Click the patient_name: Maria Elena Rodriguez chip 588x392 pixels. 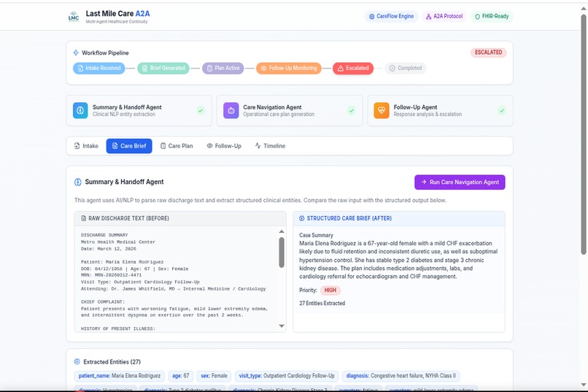point(120,376)
